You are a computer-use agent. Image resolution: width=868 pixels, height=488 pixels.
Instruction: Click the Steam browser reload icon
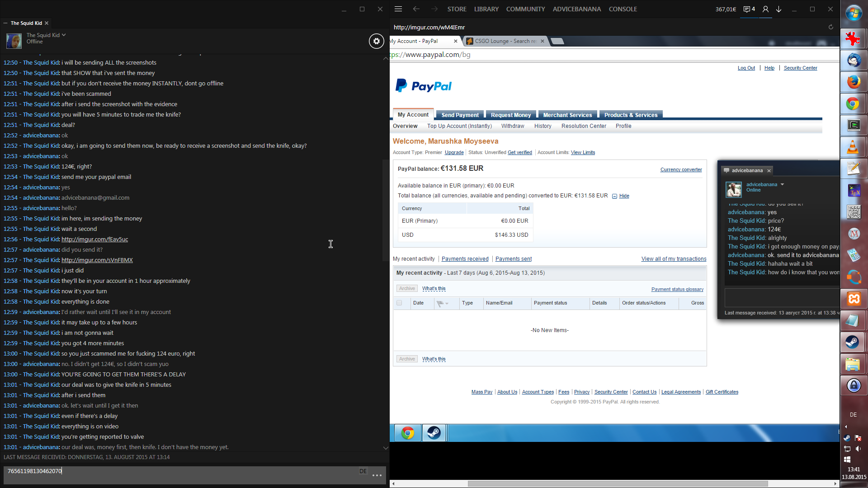point(830,27)
